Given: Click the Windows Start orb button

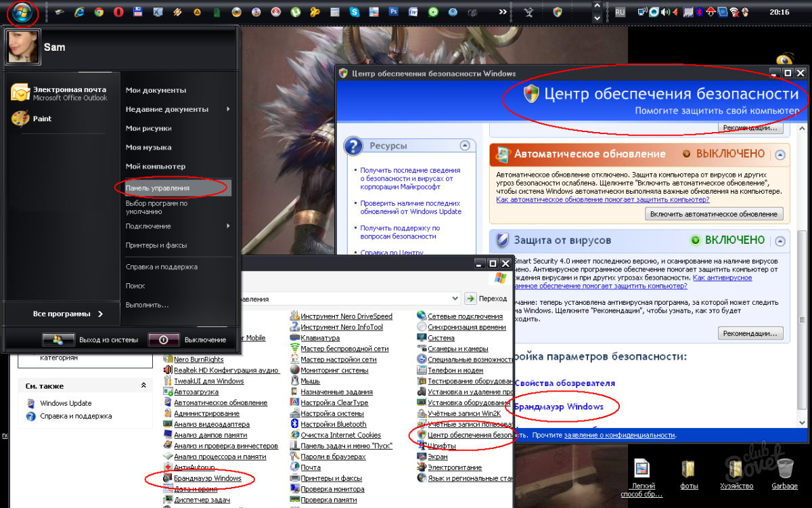Looking at the screenshot, I should point(22,12).
